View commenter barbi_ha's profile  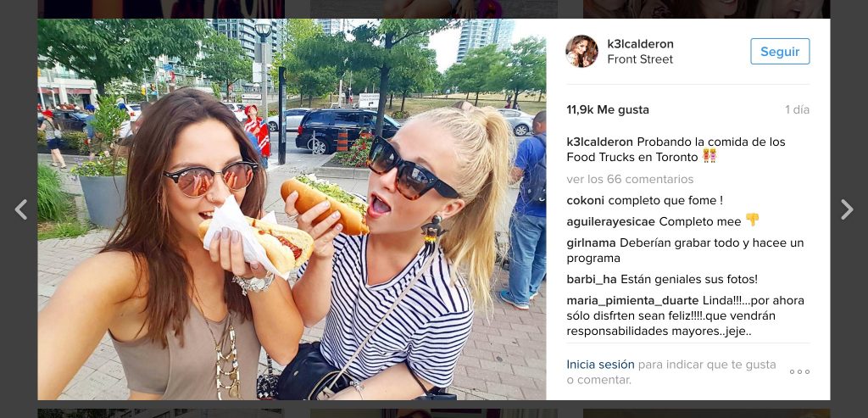coord(591,279)
